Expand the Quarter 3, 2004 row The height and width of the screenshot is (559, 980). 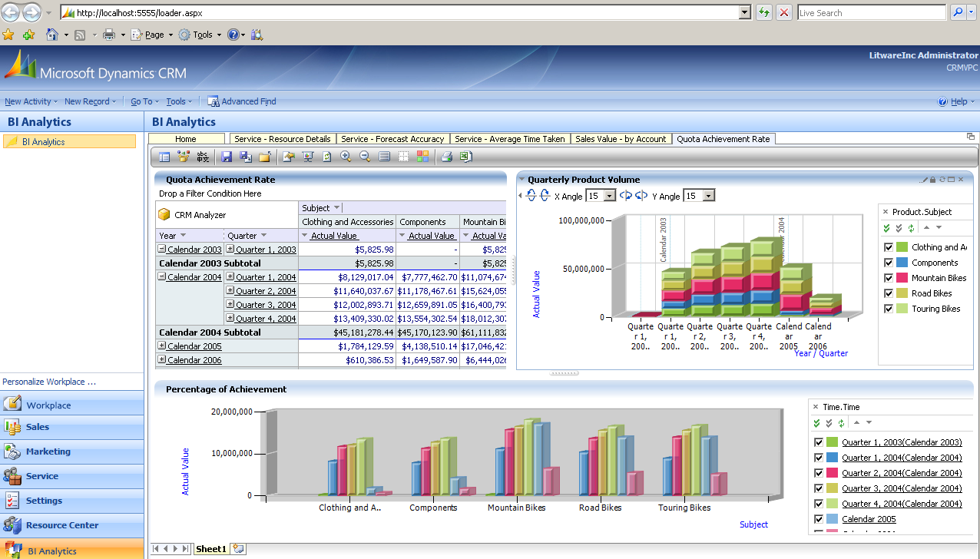point(230,305)
